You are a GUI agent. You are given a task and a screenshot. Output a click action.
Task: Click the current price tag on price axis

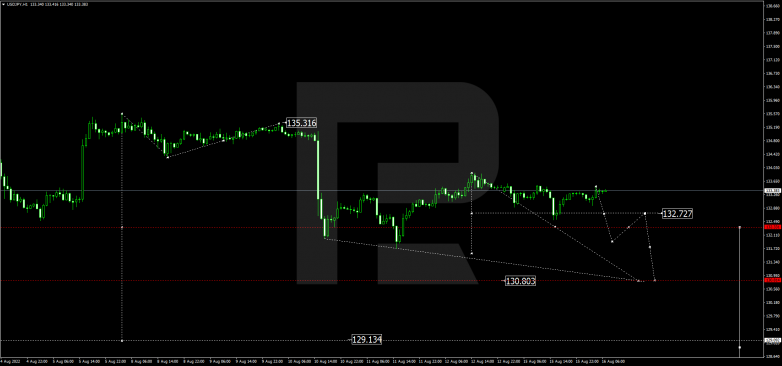[772, 190]
